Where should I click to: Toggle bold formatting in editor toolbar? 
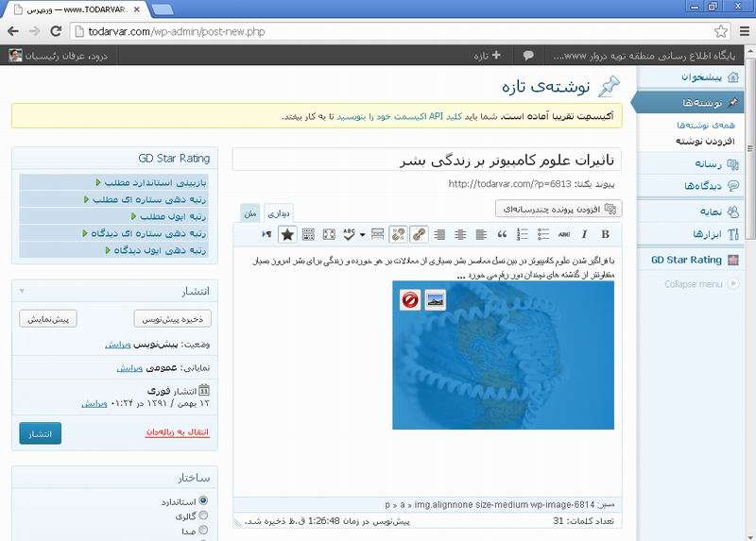click(605, 234)
